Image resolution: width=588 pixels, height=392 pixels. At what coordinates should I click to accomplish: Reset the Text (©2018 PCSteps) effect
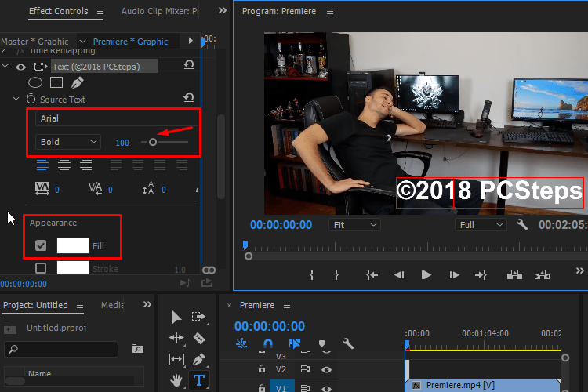189,65
